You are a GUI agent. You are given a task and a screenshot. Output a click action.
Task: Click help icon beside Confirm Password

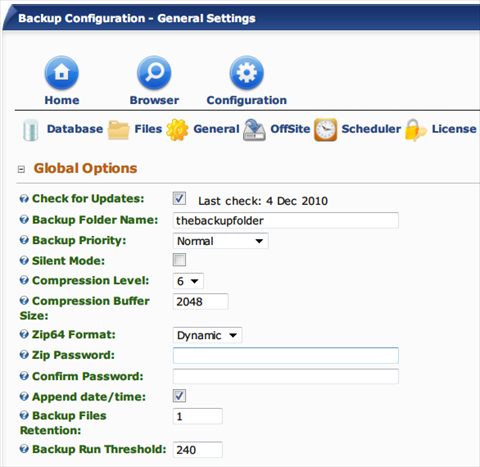[24, 376]
